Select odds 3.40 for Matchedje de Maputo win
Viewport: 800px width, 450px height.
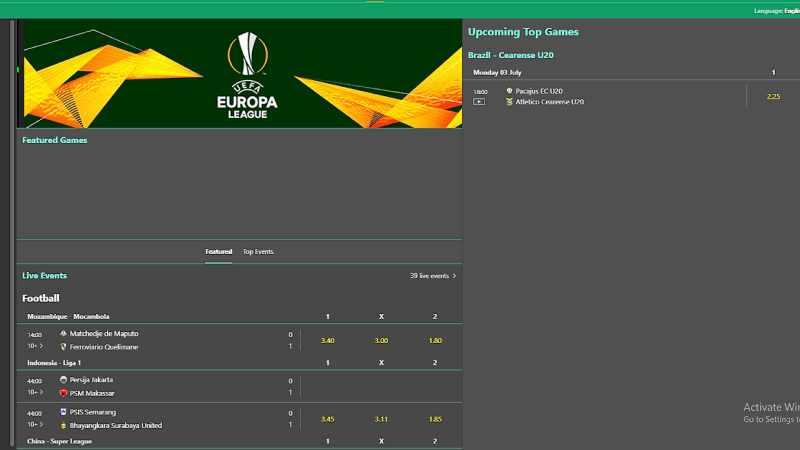pyautogui.click(x=328, y=340)
